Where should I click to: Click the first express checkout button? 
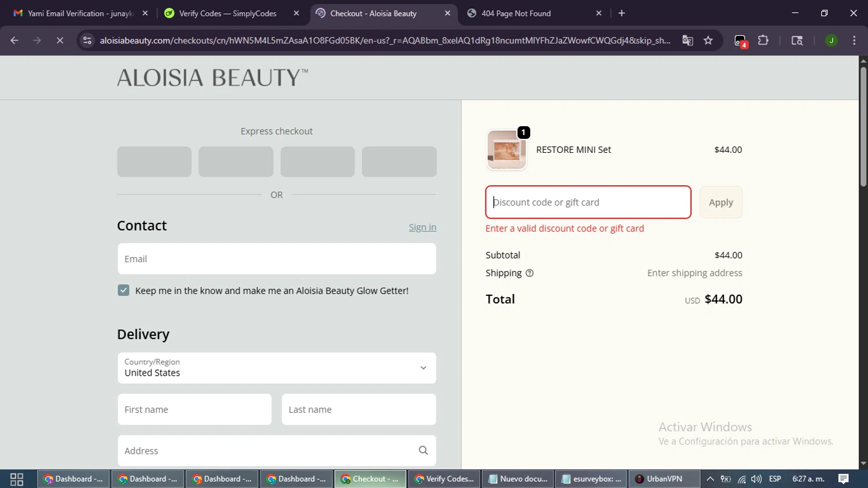[x=154, y=162]
